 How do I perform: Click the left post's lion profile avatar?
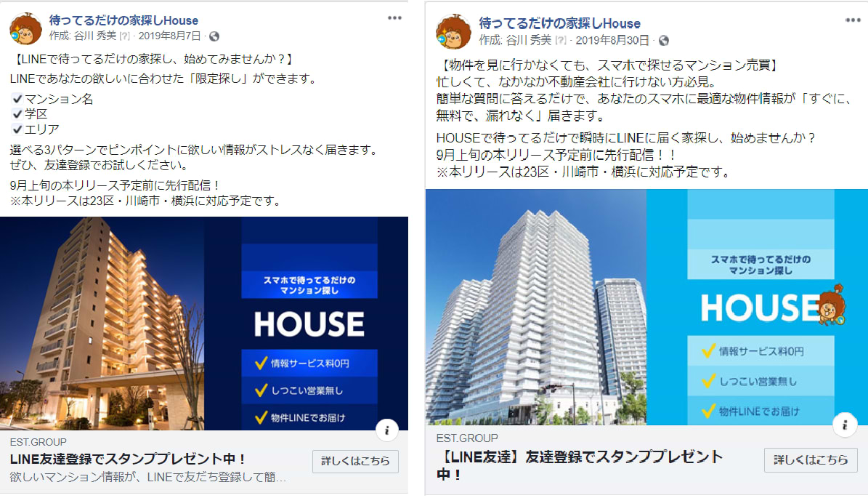25,29
